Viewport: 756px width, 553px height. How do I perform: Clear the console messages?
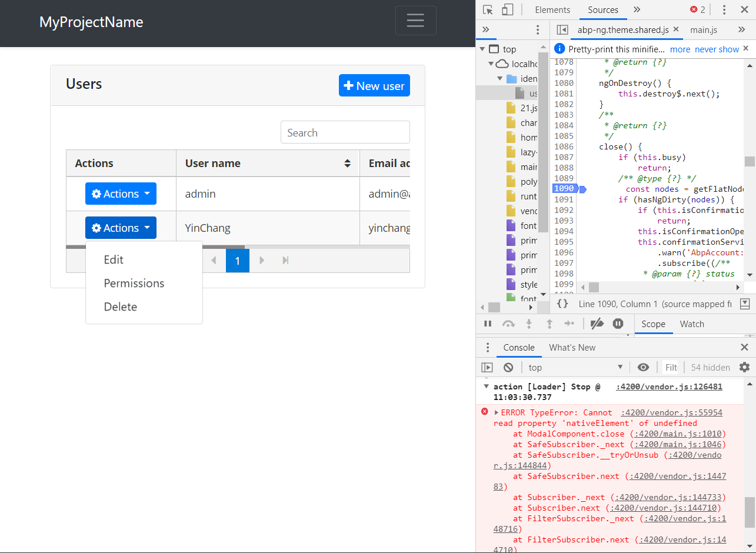coord(508,367)
